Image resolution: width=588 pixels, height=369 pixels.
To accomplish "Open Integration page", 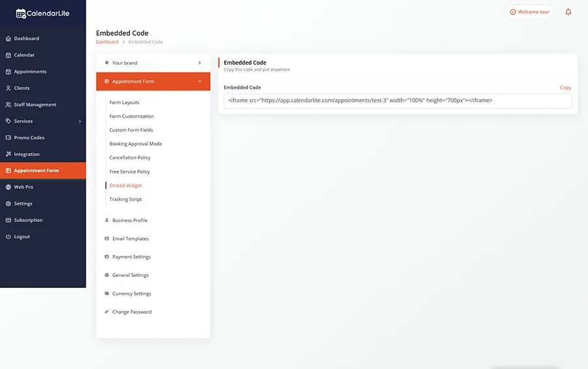I will [x=27, y=154].
